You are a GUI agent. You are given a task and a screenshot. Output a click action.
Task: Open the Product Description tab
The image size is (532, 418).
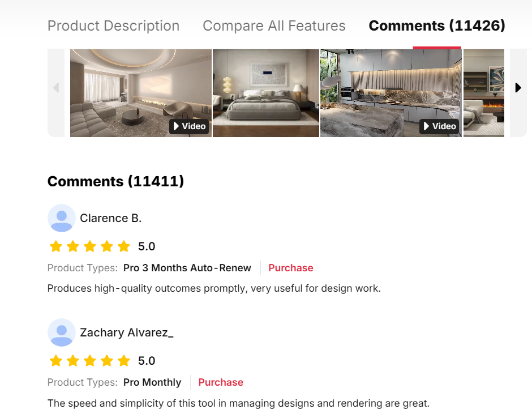click(113, 26)
